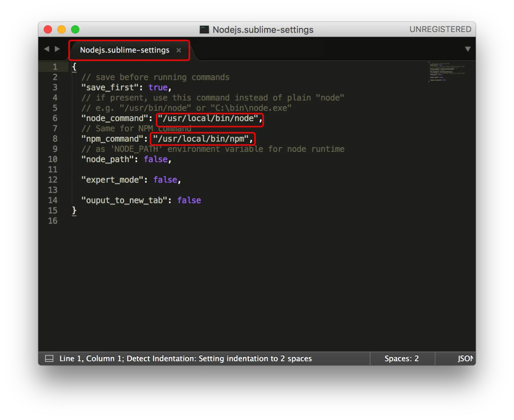Toggle the side bar panel icon in status bar

(49, 359)
